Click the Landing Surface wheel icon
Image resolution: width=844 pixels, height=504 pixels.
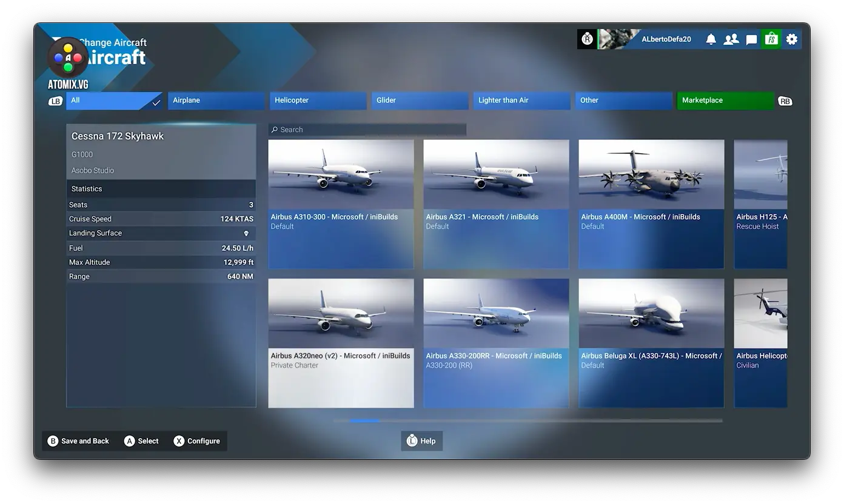(246, 233)
